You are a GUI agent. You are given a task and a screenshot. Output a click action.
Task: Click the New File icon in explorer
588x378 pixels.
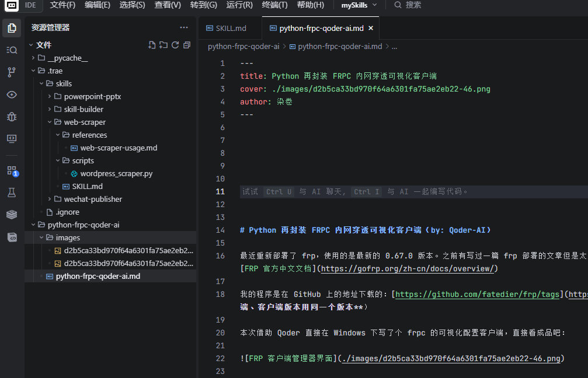tap(152, 45)
